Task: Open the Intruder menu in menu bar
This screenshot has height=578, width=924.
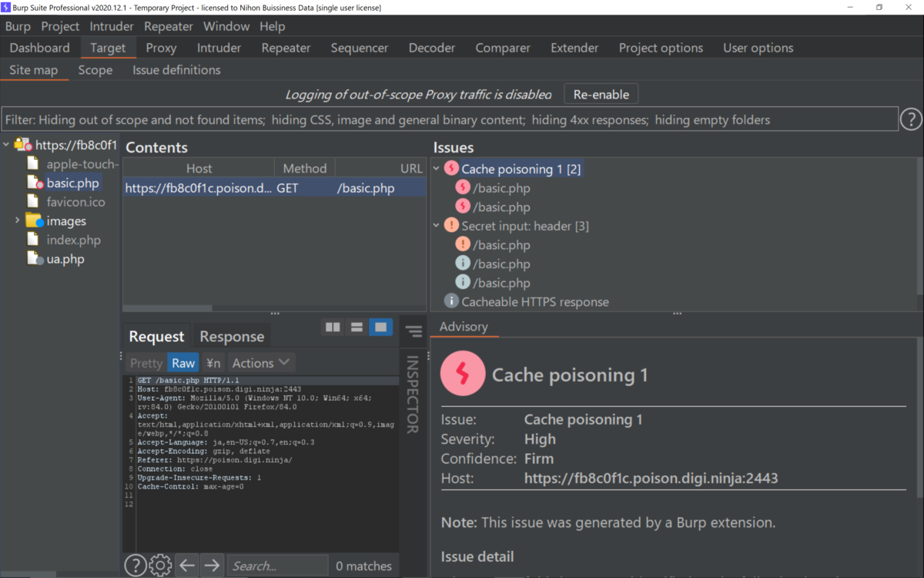Action: pyautogui.click(x=112, y=26)
